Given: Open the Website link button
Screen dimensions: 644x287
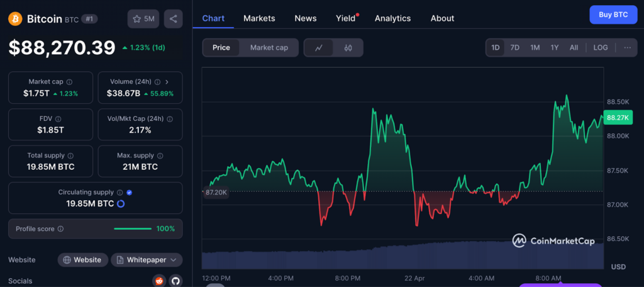Looking at the screenshot, I should click(x=82, y=260).
